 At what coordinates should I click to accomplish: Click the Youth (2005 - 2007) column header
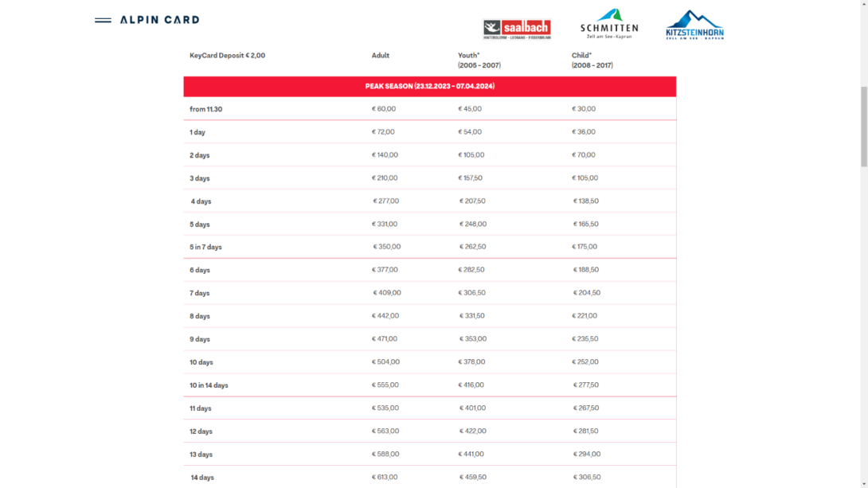[479, 61]
